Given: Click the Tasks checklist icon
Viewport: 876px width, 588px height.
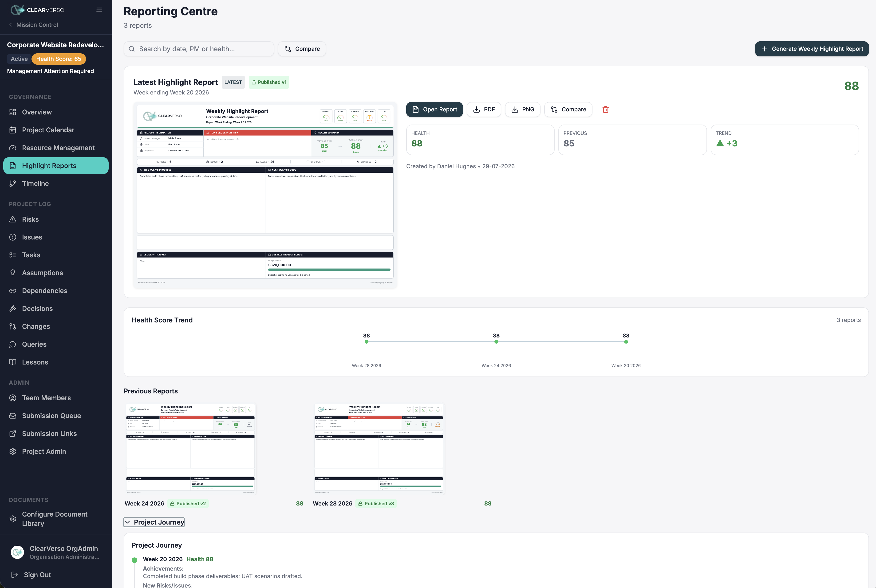Looking at the screenshot, I should 13,255.
